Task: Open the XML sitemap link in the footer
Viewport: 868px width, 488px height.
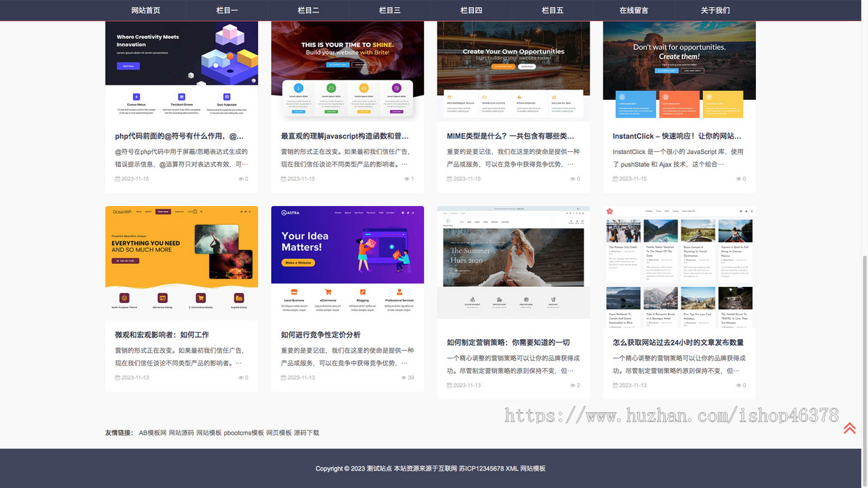Action: click(511, 468)
